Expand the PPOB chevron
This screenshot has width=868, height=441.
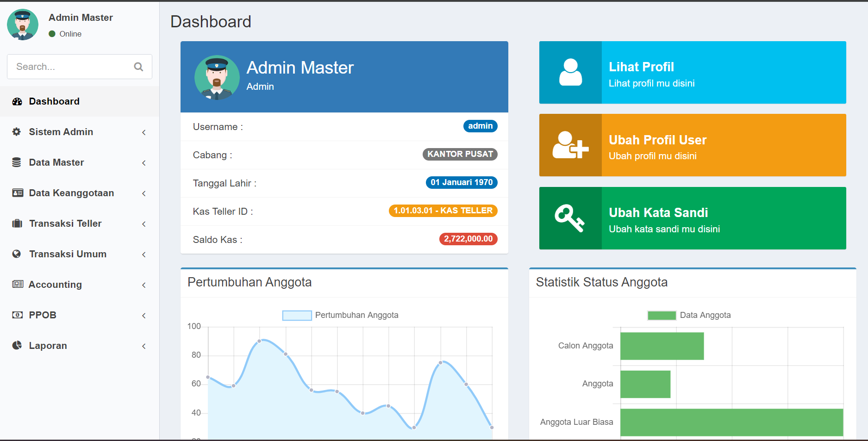click(x=144, y=316)
